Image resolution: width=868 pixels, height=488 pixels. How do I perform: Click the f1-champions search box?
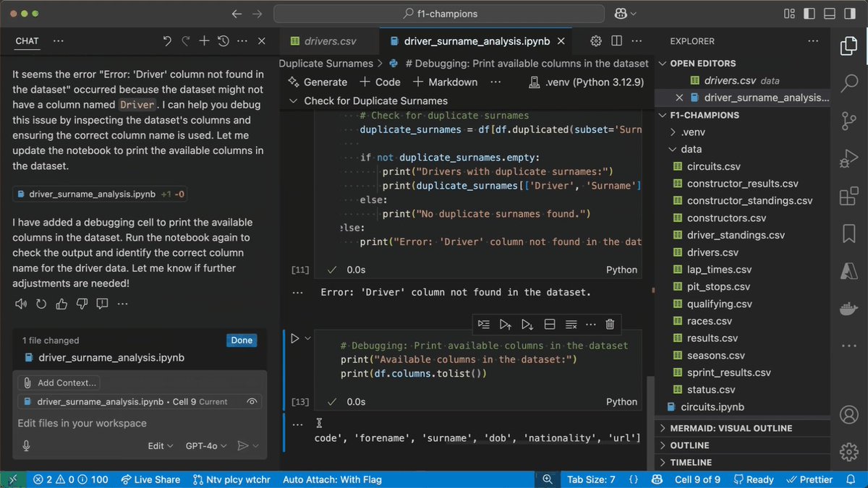[x=439, y=14]
